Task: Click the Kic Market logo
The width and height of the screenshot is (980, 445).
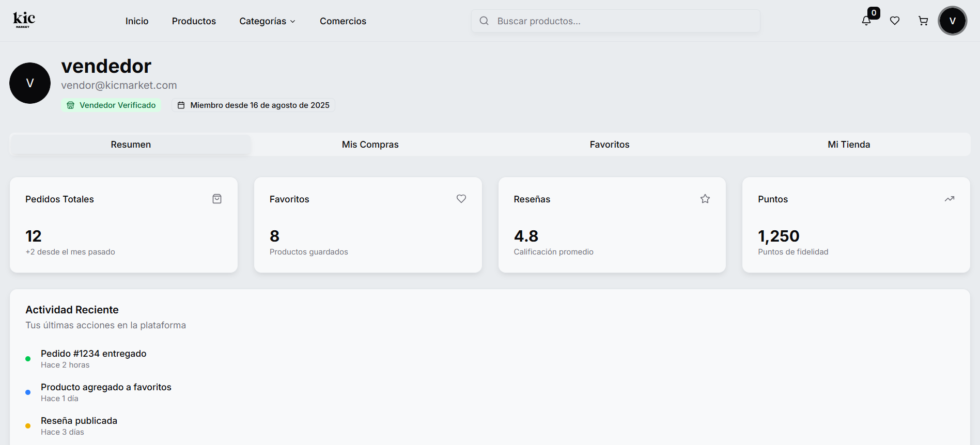Action: pyautogui.click(x=24, y=20)
